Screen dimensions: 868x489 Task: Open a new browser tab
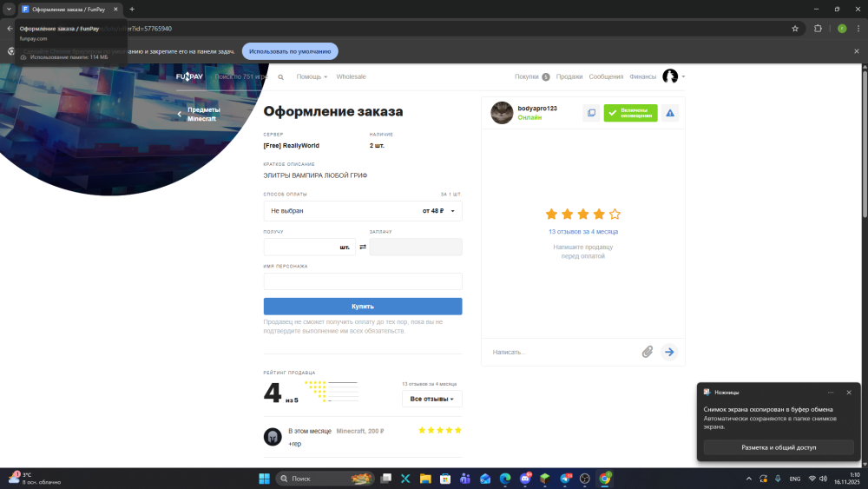point(132,9)
